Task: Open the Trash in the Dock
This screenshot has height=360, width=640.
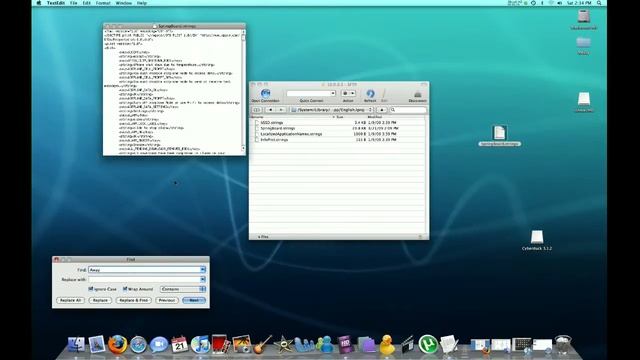Action: pyautogui.click(x=563, y=344)
